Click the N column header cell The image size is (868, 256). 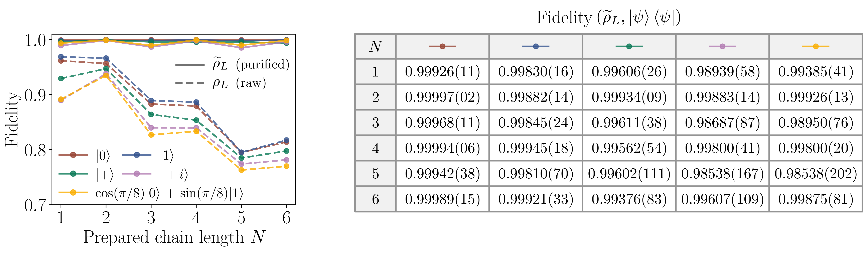[x=375, y=46]
